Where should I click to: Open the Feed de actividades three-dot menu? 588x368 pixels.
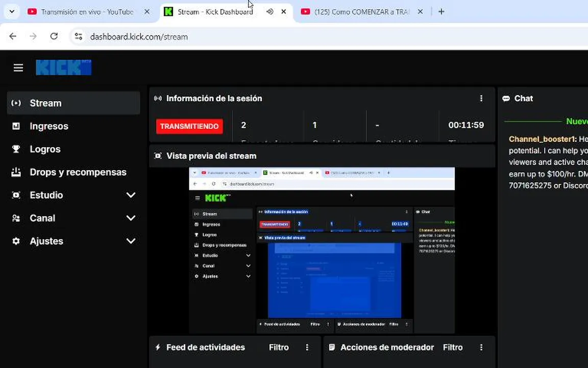coord(307,348)
